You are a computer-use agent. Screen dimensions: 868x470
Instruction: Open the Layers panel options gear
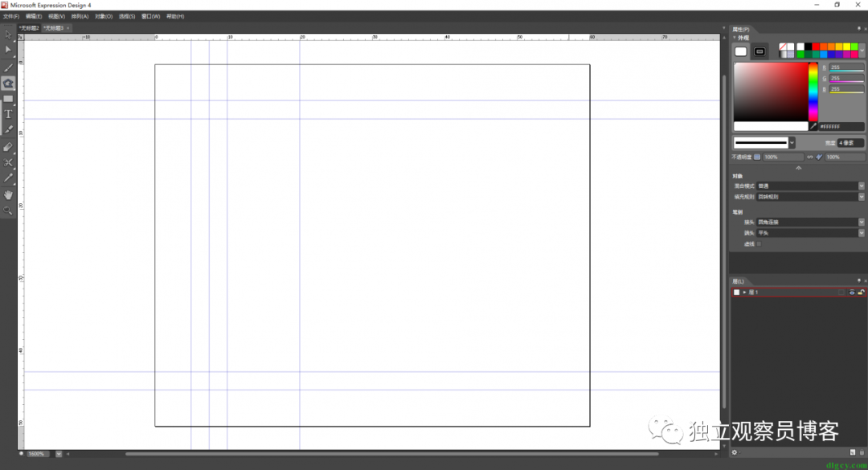[735, 452]
